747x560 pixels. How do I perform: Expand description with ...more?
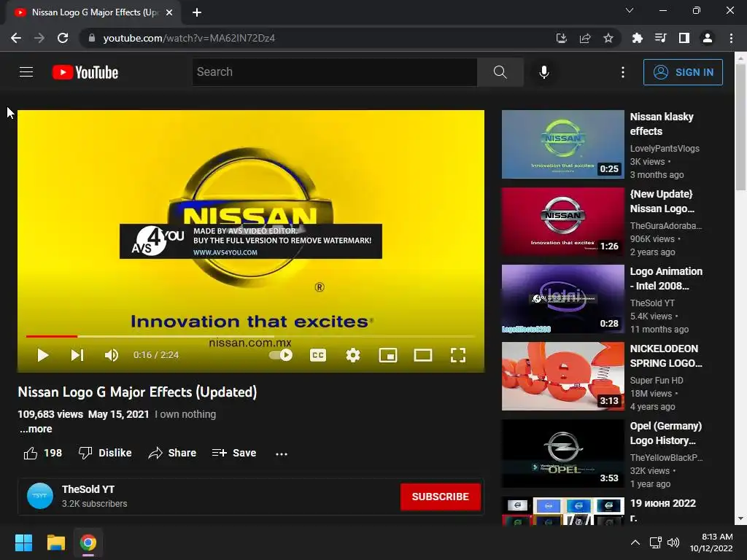point(36,429)
